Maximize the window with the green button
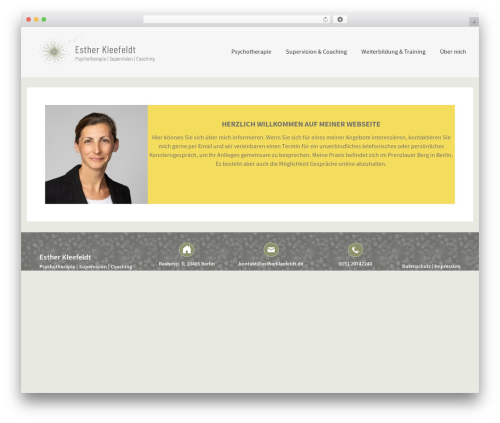500x423 pixels. (44, 19)
